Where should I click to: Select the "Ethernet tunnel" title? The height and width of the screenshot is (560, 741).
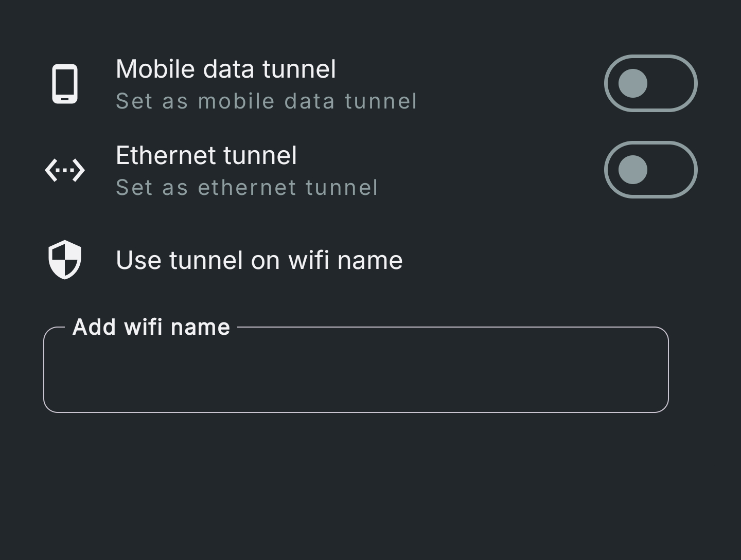coord(206,155)
